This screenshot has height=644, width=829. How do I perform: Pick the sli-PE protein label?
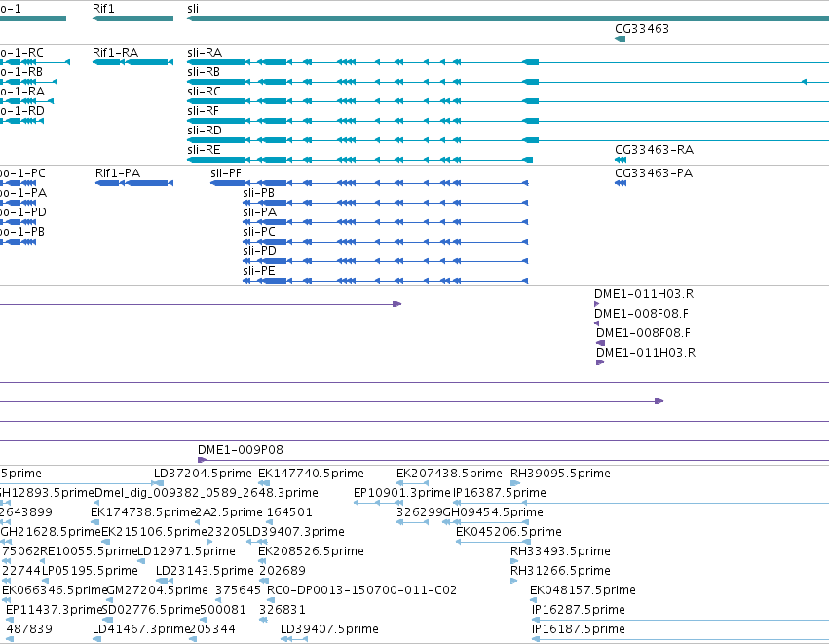coord(259,271)
